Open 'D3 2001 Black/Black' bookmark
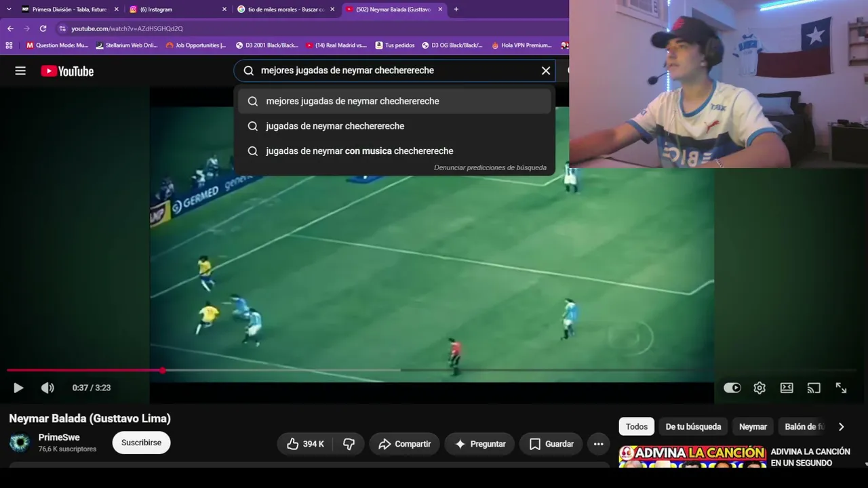 267,45
